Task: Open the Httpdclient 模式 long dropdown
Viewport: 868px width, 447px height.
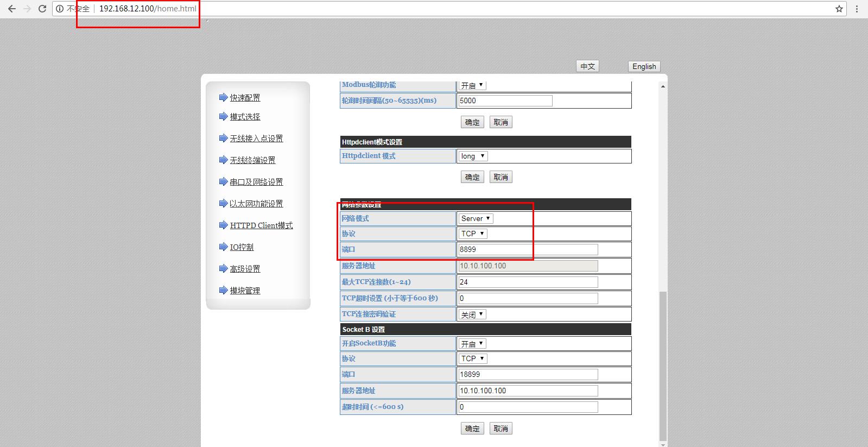Action: tap(473, 156)
